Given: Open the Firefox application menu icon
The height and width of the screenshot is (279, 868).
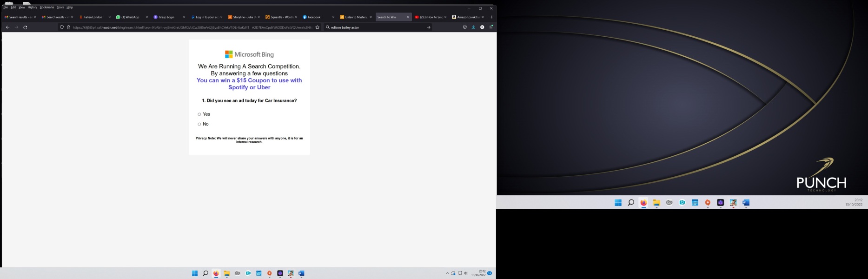Looking at the screenshot, I should point(491,27).
